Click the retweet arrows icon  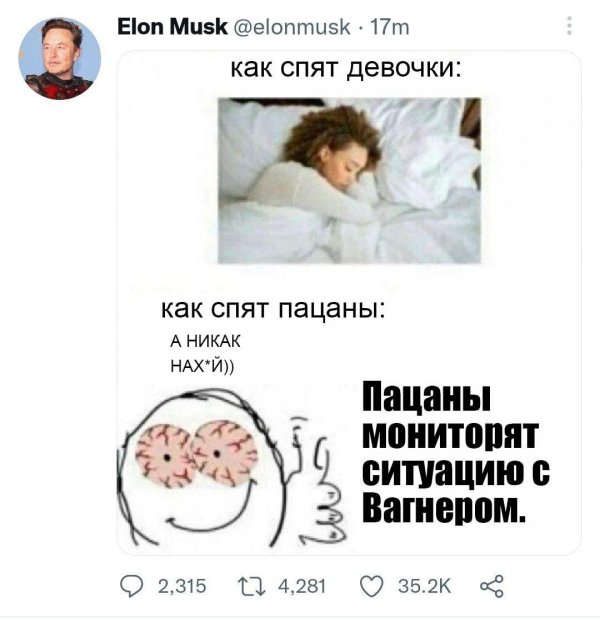[251, 586]
